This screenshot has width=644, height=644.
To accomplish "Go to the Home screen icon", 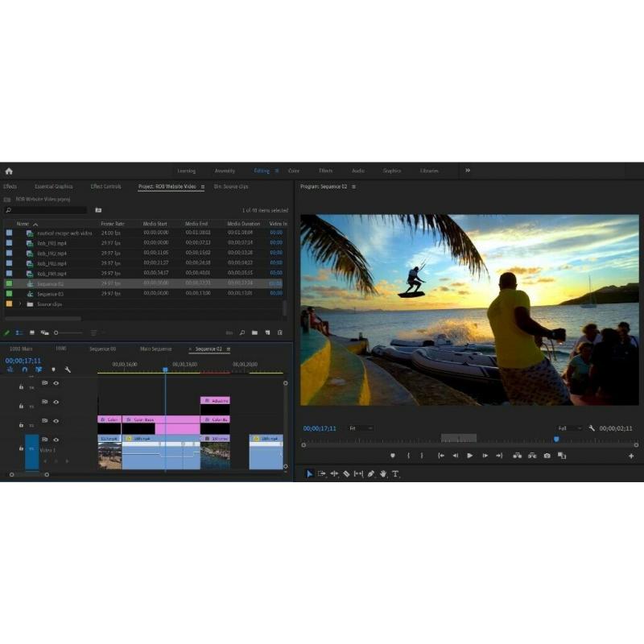I will (9, 171).
